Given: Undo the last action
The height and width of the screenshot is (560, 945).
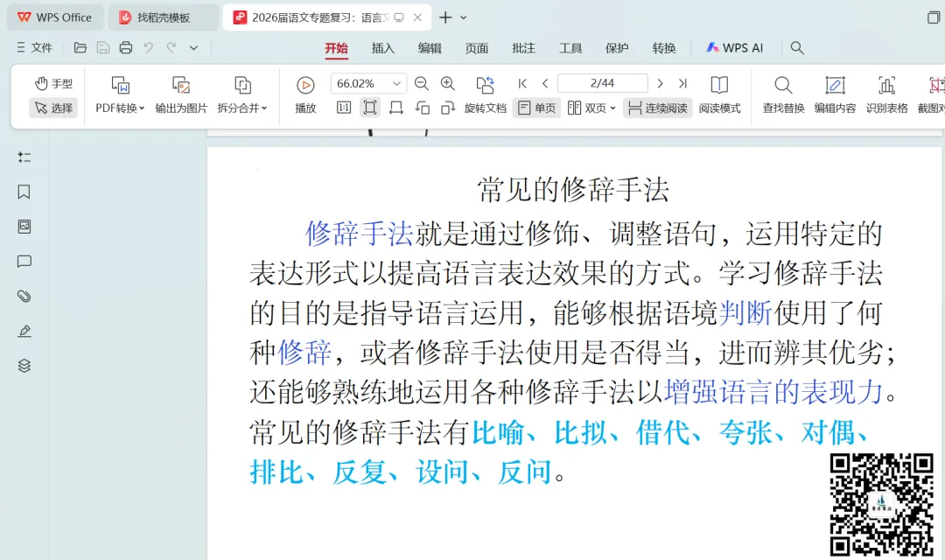Looking at the screenshot, I should pos(148,47).
